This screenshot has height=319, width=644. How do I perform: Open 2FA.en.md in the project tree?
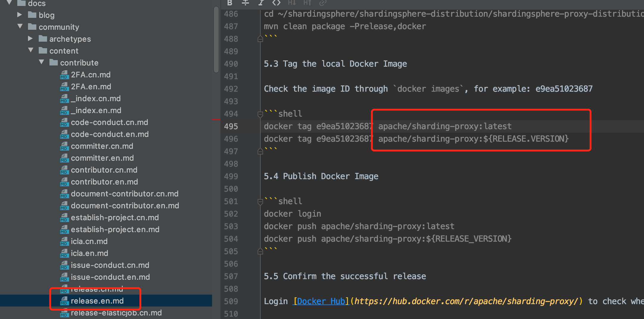(91, 87)
